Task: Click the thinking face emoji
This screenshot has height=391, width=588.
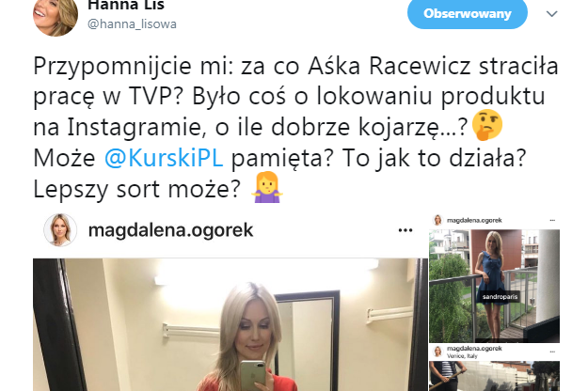Action: (487, 125)
